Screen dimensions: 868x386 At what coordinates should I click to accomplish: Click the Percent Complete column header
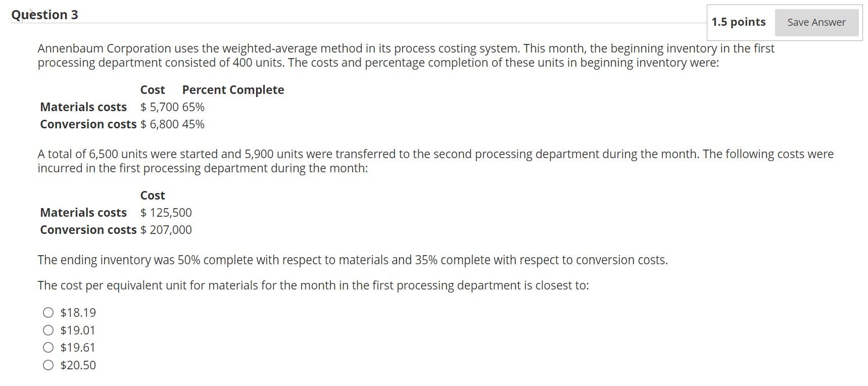(232, 89)
